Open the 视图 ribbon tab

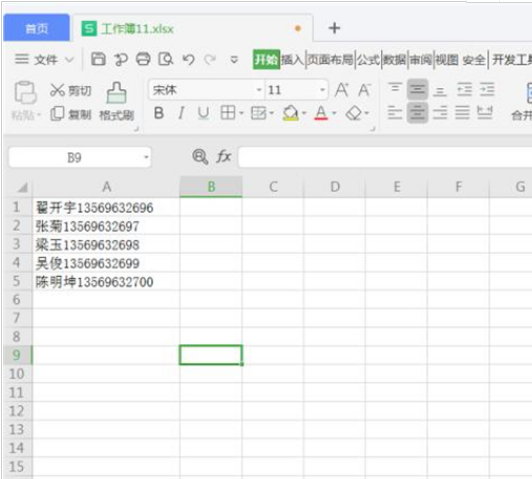[447, 60]
